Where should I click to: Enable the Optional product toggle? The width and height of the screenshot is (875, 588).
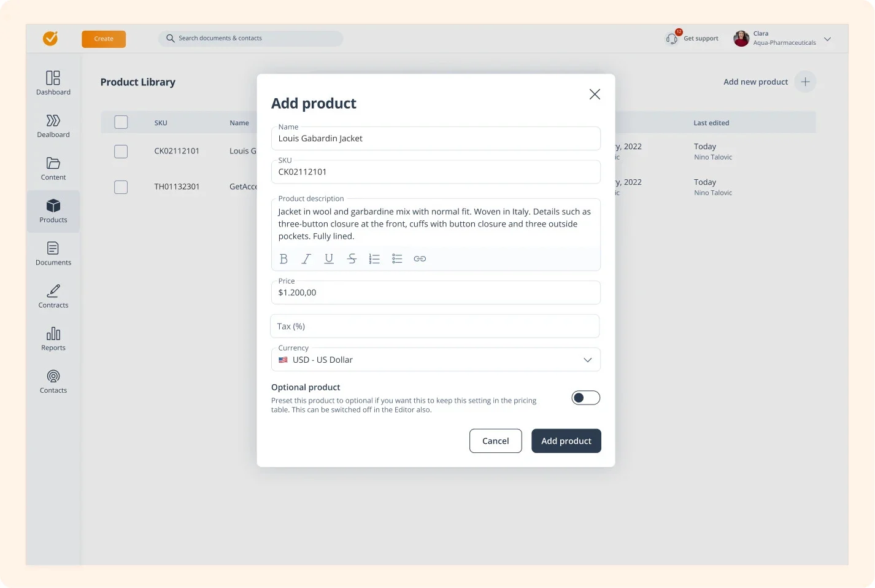point(585,397)
